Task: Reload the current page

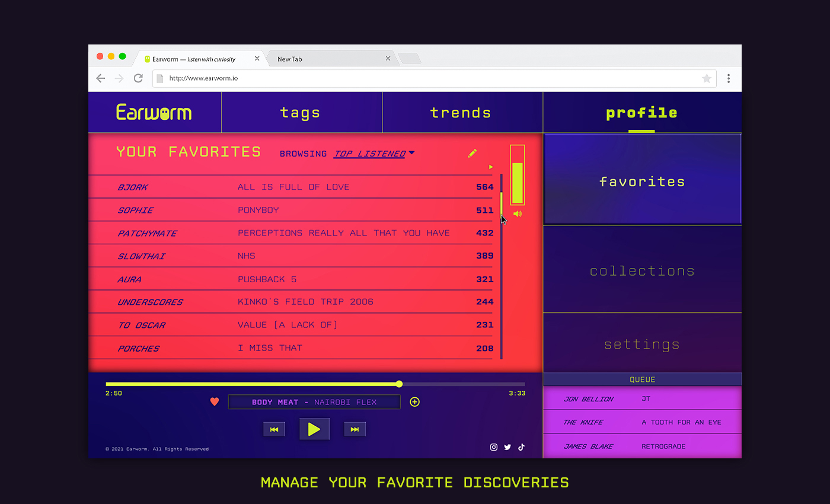Action: click(138, 78)
